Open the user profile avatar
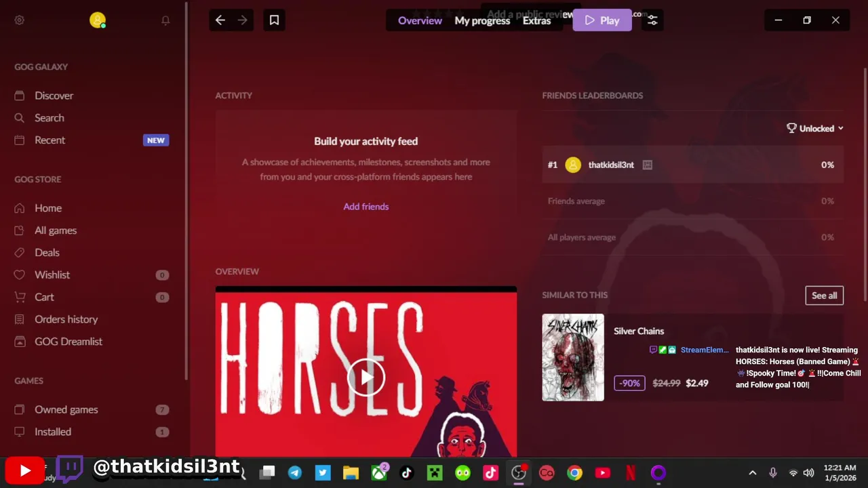The height and width of the screenshot is (488, 868). click(98, 20)
